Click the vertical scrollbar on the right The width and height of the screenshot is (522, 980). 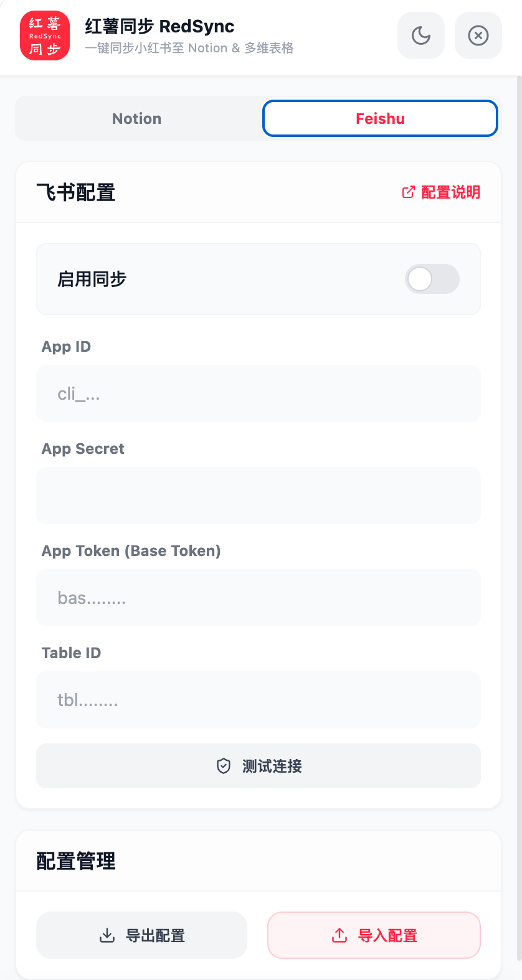520,498
